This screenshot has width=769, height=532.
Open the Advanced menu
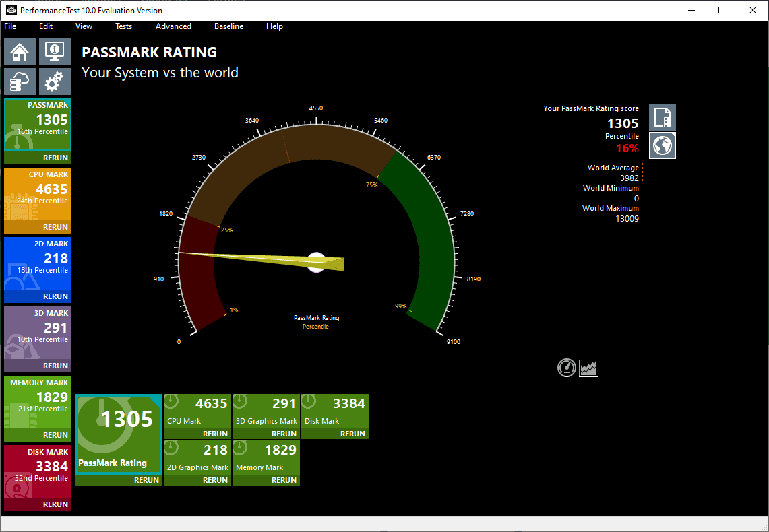coord(173,26)
